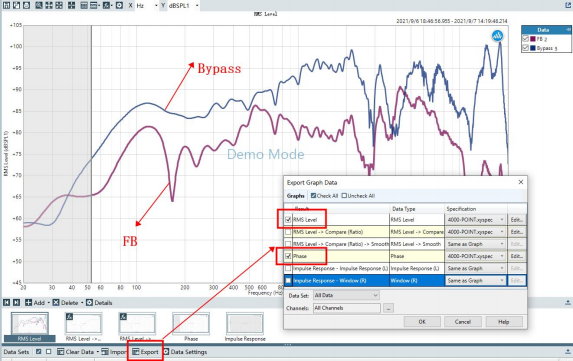Expand the graph strip with the upload arrow icon

click(x=568, y=303)
